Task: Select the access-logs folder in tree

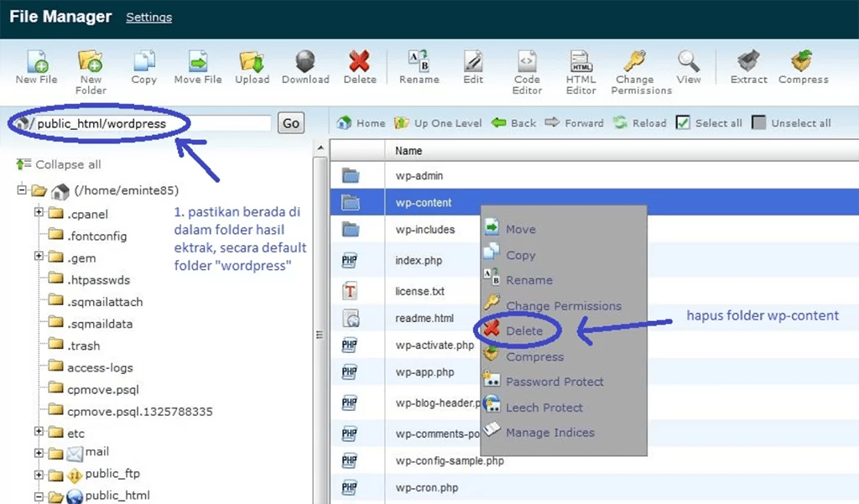Action: (91, 367)
